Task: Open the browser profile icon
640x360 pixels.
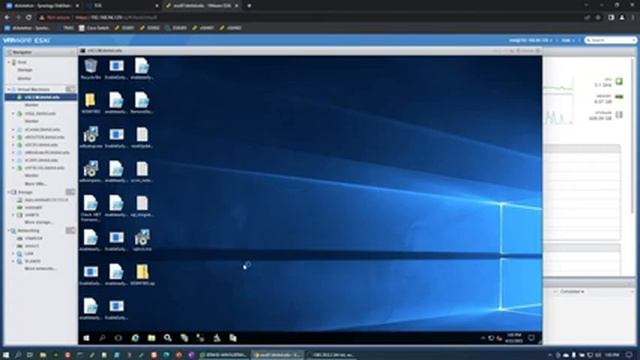Action: (622, 18)
